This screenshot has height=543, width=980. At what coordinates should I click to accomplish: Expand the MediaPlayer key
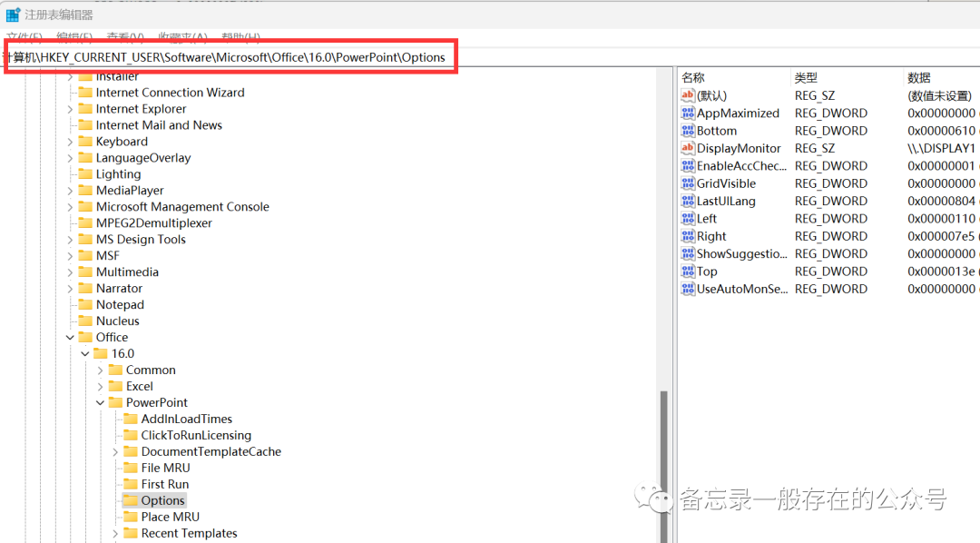[x=70, y=190]
